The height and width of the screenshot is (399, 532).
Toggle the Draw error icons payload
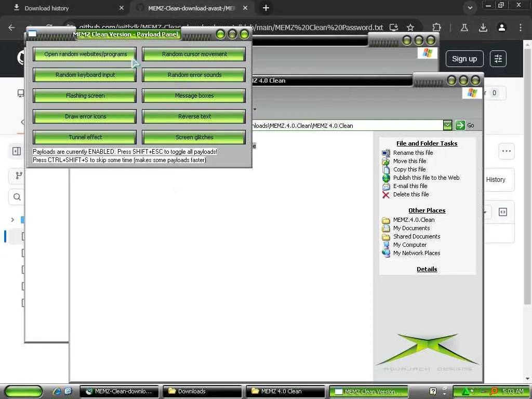85,116
